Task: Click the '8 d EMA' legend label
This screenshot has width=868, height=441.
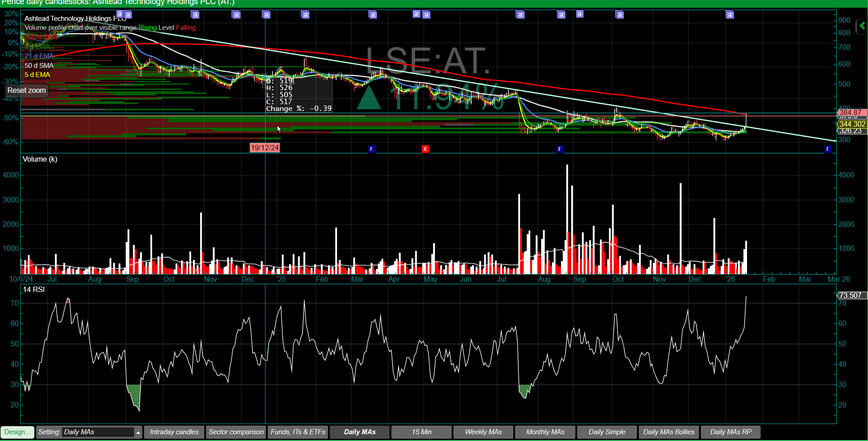Action: click(x=37, y=47)
